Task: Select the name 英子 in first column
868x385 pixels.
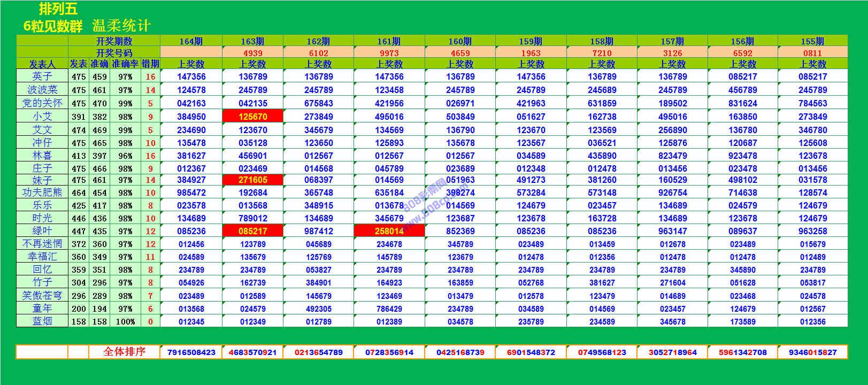Action: 42,76
